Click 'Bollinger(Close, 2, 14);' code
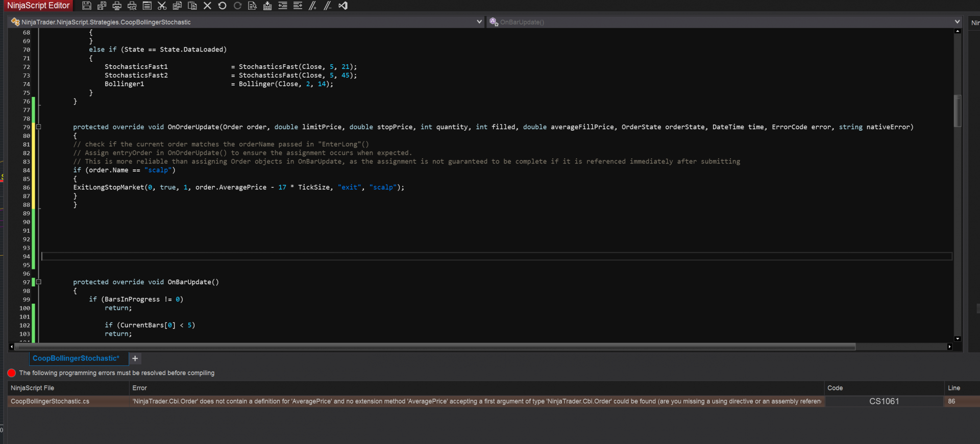980x444 pixels. point(286,84)
